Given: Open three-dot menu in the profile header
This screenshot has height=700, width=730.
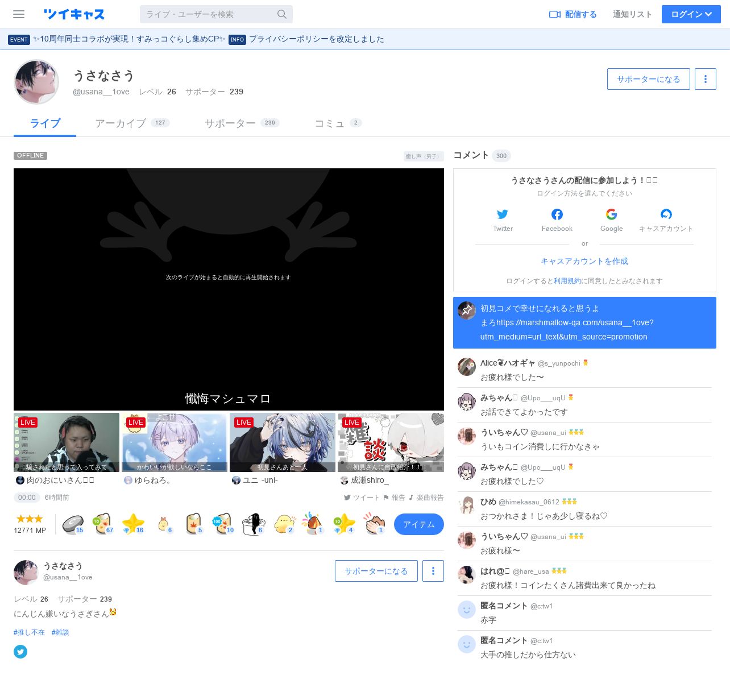Looking at the screenshot, I should (706, 79).
